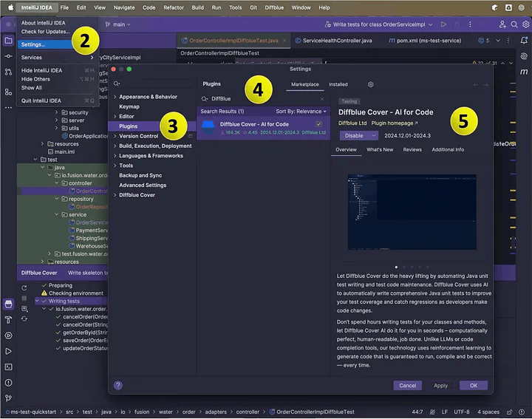Open the Terminal tool window icon
This screenshot has height=419, width=532.
pyautogui.click(x=8, y=367)
